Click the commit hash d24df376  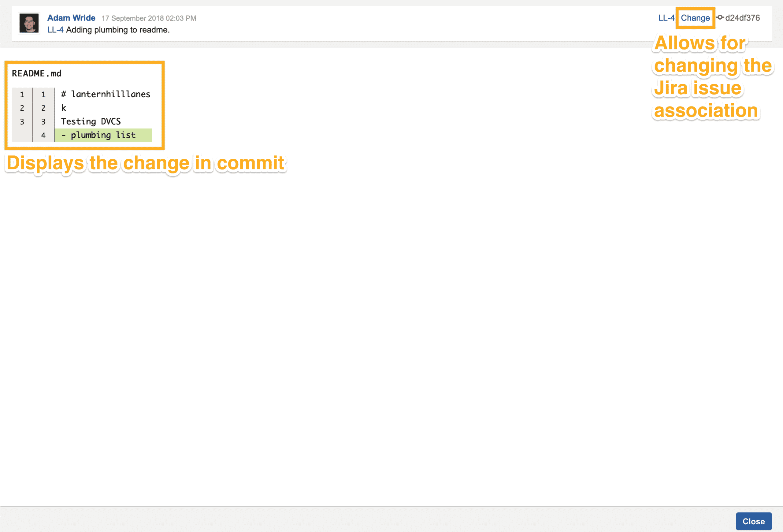[x=742, y=18]
